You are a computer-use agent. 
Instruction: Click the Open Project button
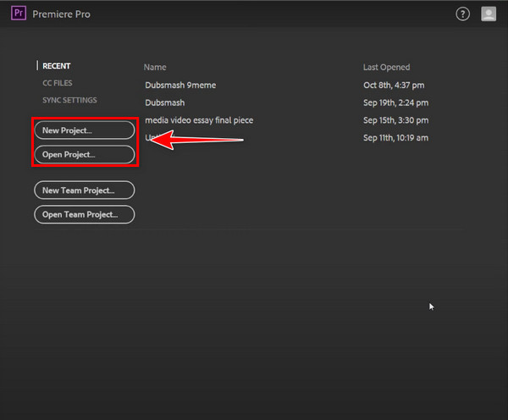coord(84,155)
